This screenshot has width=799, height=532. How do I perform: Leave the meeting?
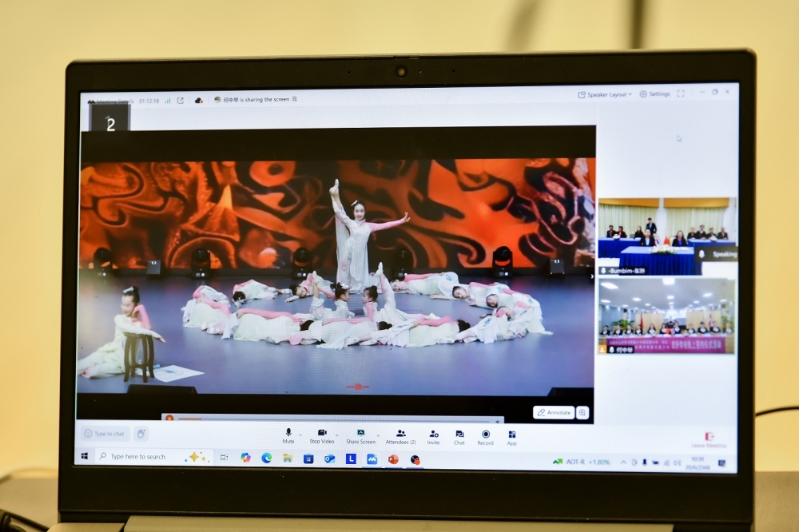coord(709,440)
